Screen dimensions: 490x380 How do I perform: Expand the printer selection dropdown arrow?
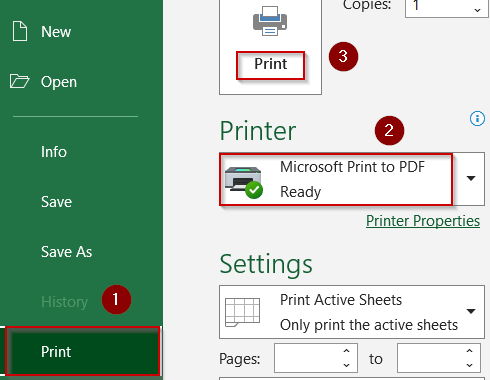click(x=471, y=179)
